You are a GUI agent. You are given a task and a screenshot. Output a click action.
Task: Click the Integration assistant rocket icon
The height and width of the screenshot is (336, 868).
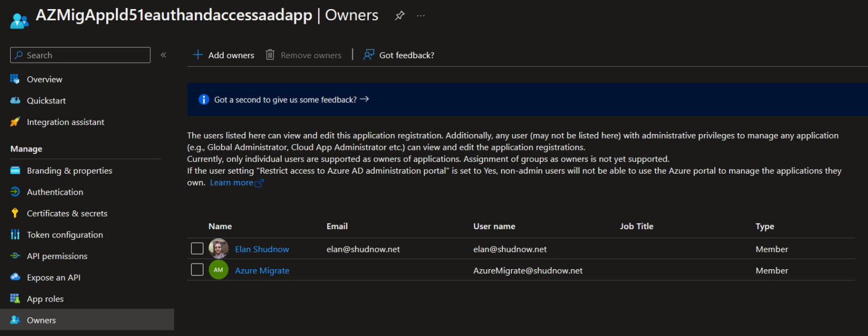coord(15,122)
